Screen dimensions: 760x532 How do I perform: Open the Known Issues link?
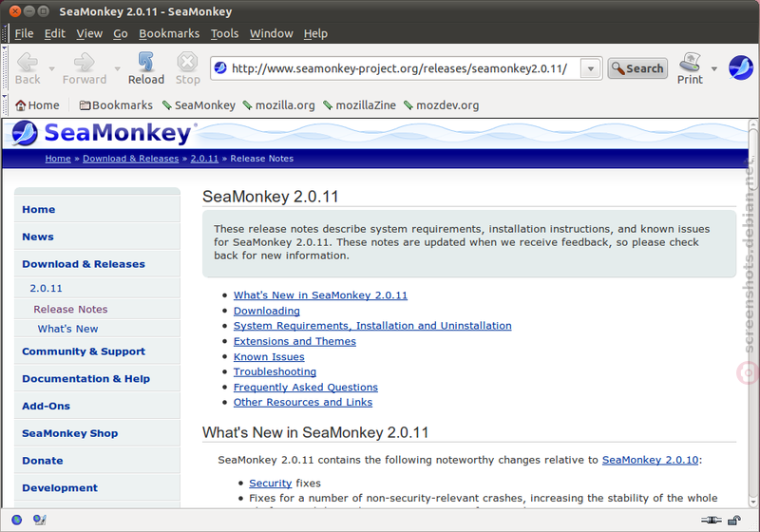click(269, 356)
